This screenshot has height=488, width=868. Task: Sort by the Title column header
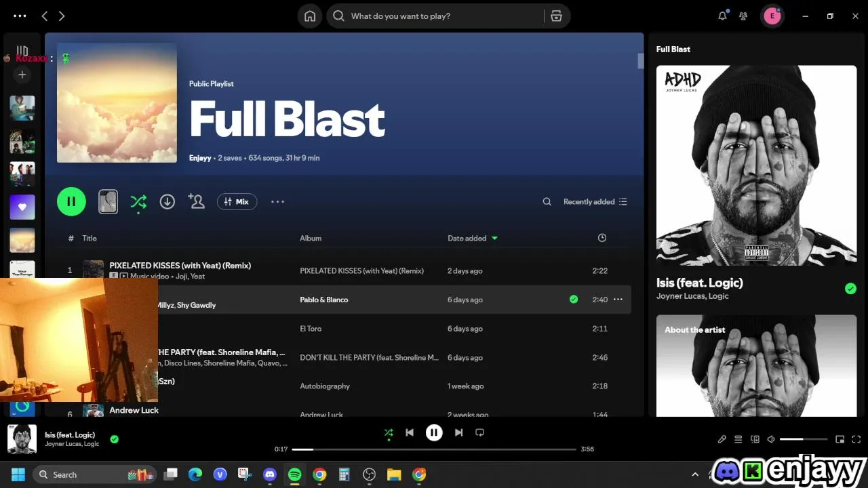click(90, 238)
